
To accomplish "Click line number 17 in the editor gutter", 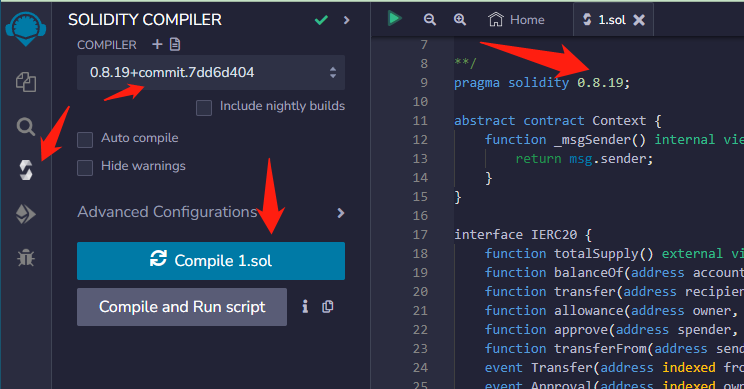I will pyautogui.click(x=420, y=234).
